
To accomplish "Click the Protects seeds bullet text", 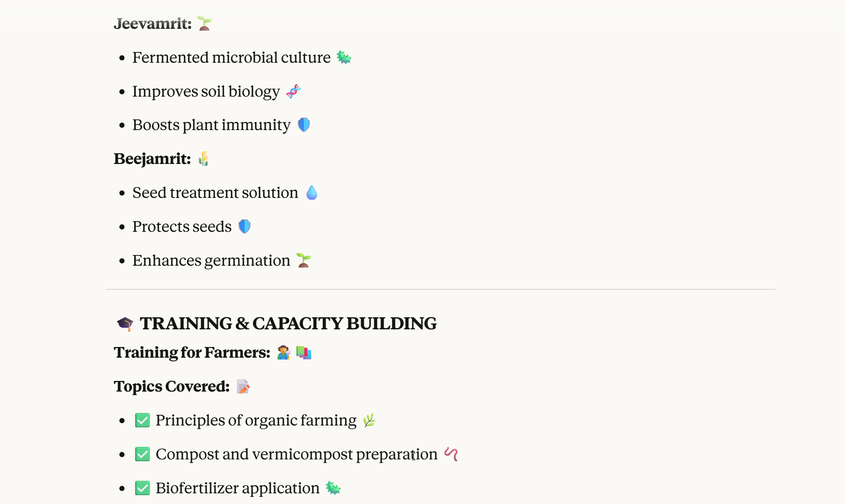I will (x=182, y=227).
